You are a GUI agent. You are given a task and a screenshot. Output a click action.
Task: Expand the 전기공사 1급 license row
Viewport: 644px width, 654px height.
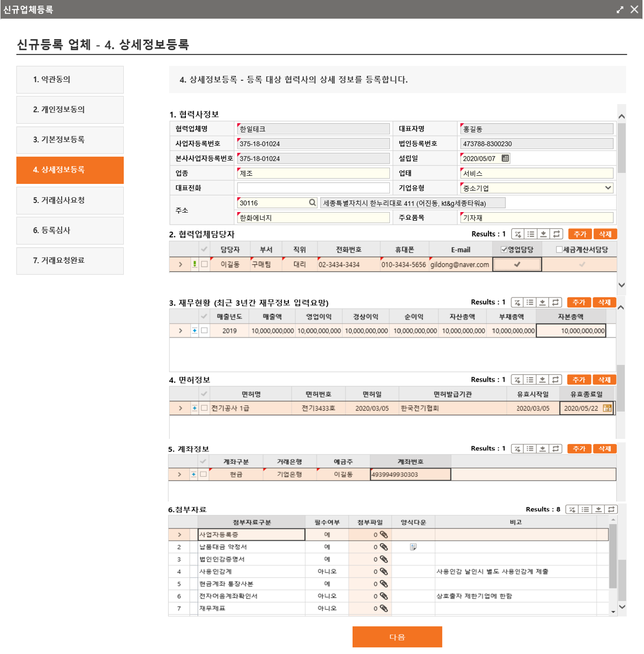(180, 408)
